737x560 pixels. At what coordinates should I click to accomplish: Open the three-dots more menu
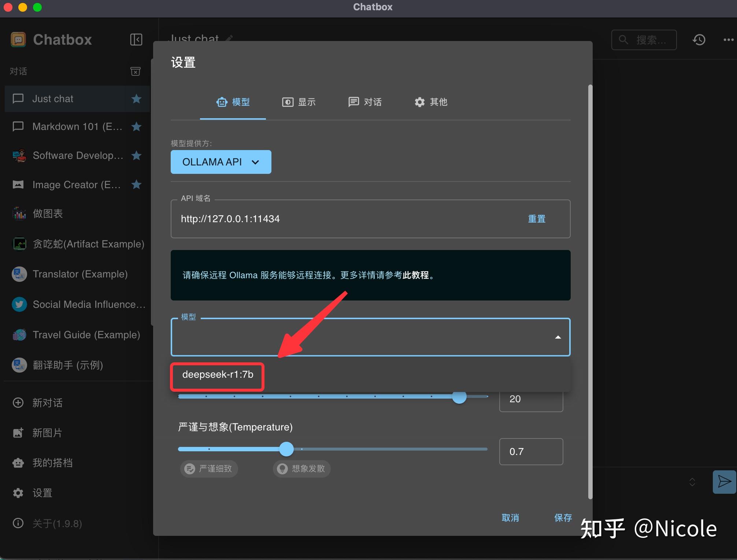(x=728, y=40)
